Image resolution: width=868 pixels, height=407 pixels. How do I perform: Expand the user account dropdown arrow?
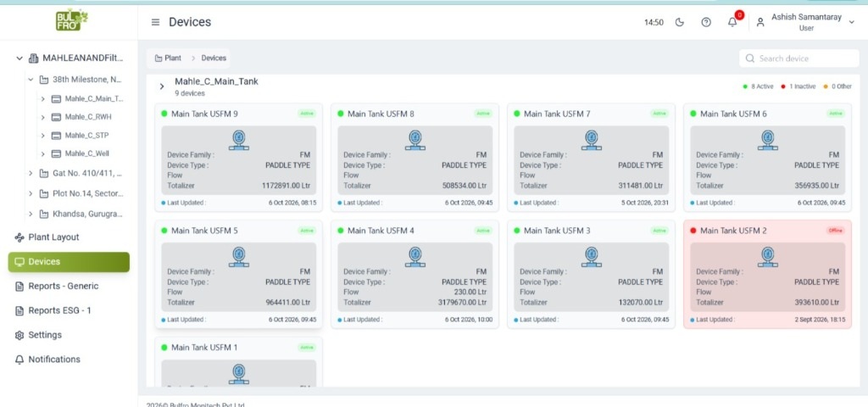(851, 22)
